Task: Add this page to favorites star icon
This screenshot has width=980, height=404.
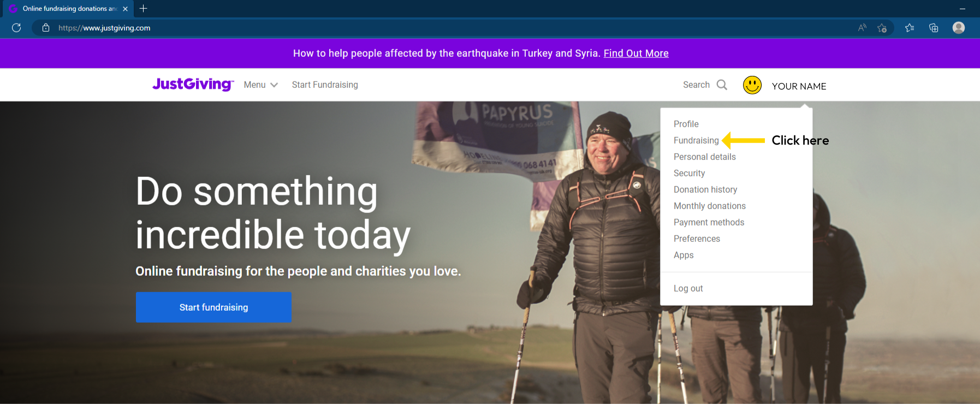Action: click(x=882, y=28)
